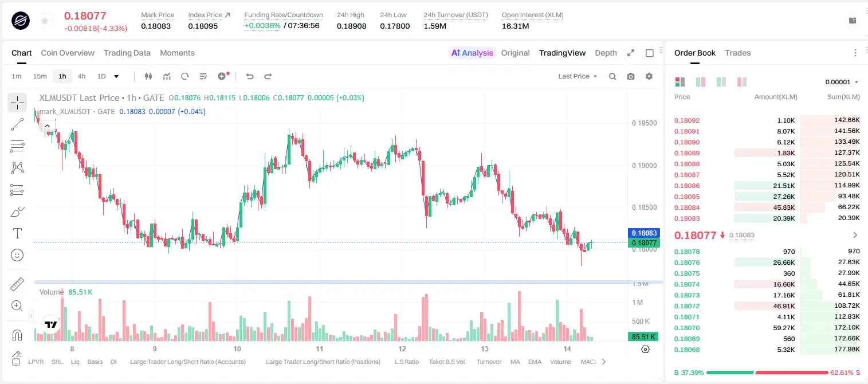
Task: Expand the 1D timeframe dropdown arrow
Action: (116, 76)
